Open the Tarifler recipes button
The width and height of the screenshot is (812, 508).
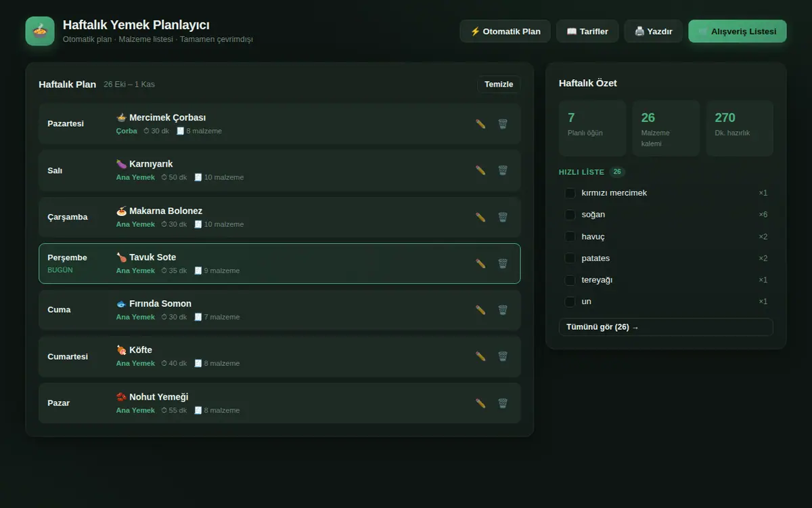click(587, 31)
